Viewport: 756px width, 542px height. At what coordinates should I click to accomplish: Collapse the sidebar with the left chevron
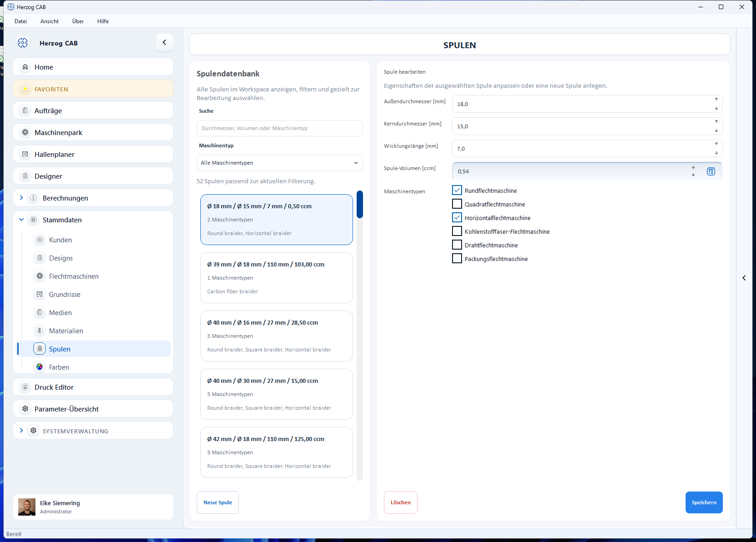coord(164,43)
